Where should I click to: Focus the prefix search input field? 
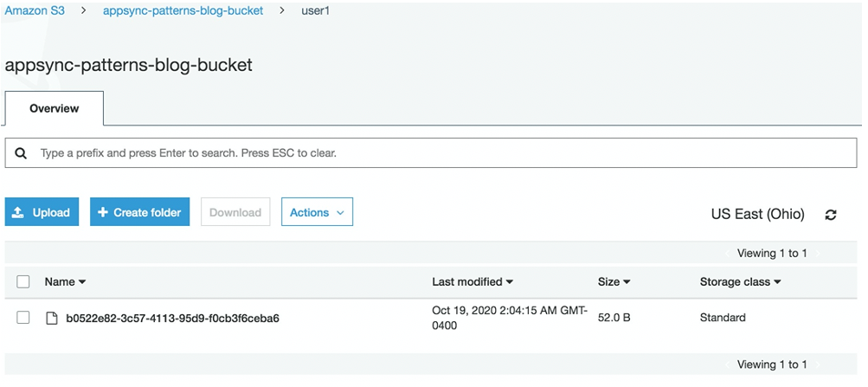click(x=431, y=152)
